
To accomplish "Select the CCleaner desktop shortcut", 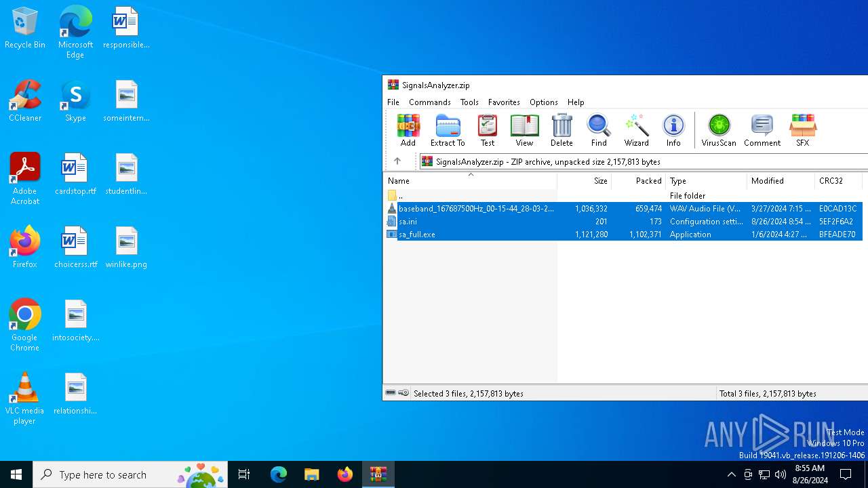I will pyautogui.click(x=25, y=101).
